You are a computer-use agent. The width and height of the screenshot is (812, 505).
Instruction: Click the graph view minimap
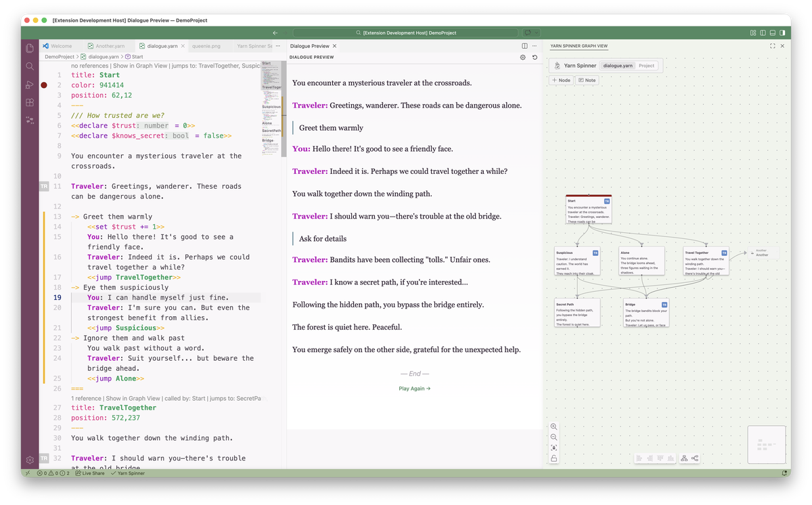767,445
